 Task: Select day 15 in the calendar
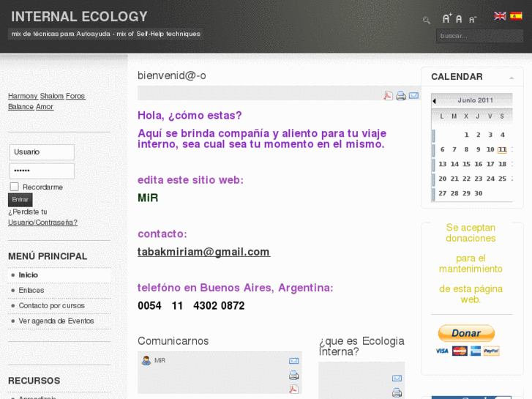point(467,164)
